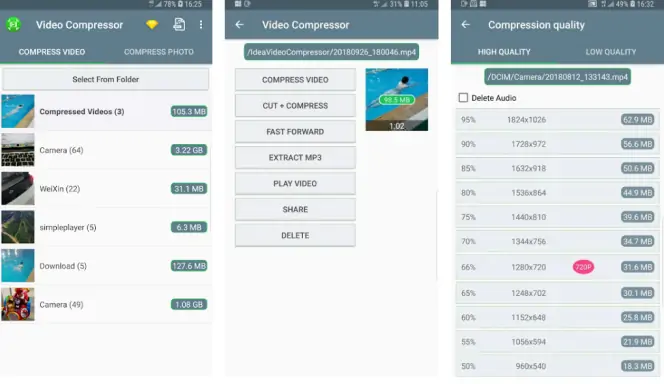Viewport: 664px width, 384px height.
Task: Select the HIGH QUALITY tab
Action: coord(504,52)
